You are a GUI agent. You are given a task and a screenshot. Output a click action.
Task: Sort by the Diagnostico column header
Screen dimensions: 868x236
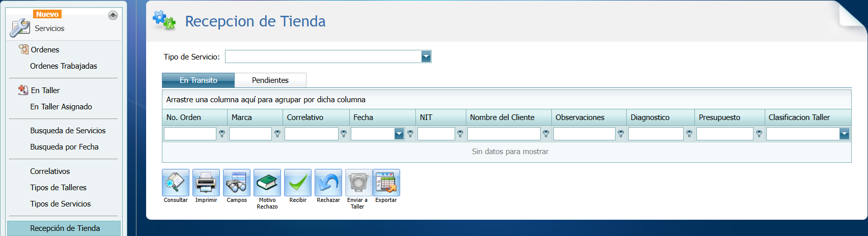[x=661, y=117]
